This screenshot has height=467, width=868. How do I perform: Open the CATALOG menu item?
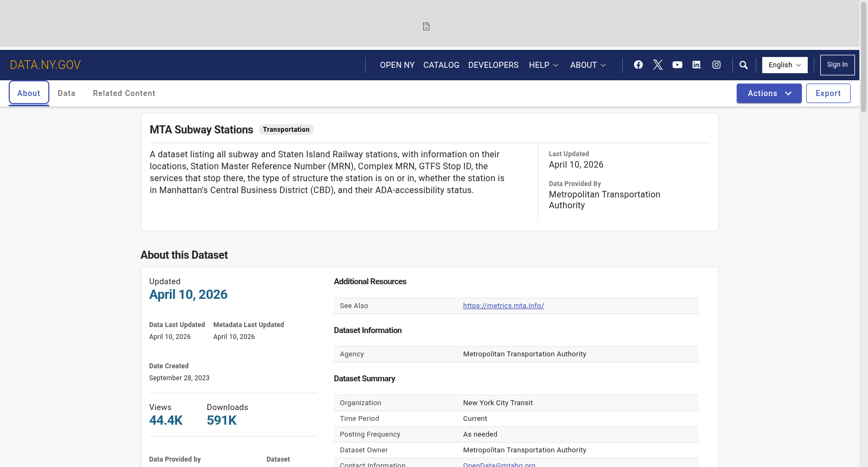pos(442,65)
